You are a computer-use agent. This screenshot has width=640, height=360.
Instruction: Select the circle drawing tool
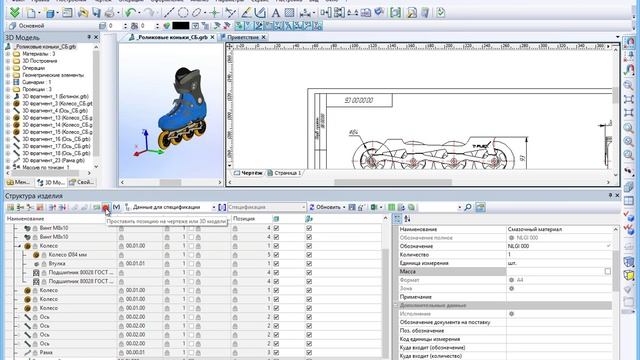(x=183, y=13)
